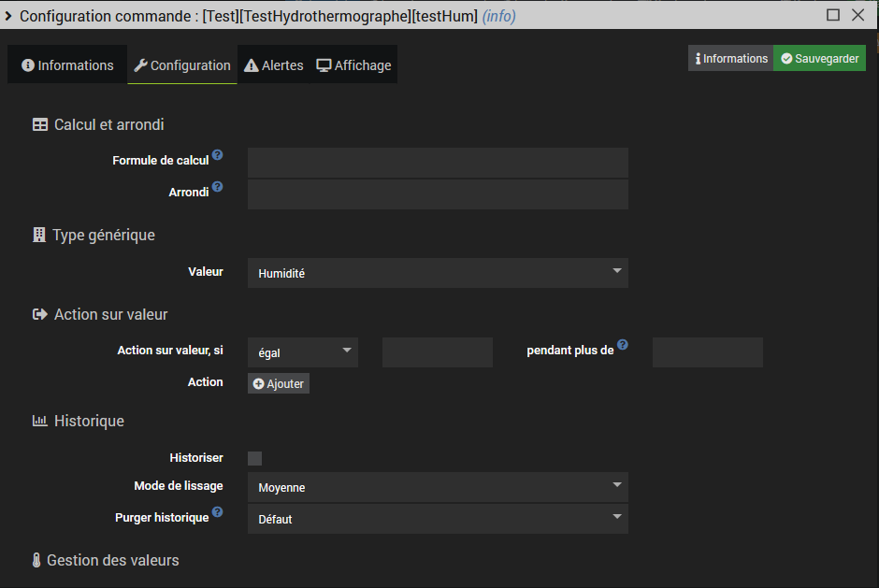Click the help icon beside Purger historique
This screenshot has width=879, height=588.
(217, 512)
